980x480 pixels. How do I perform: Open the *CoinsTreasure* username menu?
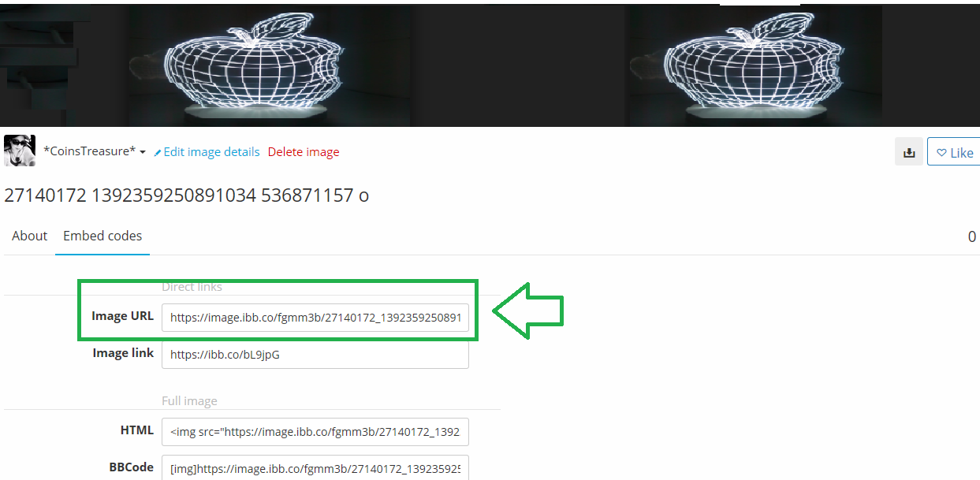tap(90, 151)
